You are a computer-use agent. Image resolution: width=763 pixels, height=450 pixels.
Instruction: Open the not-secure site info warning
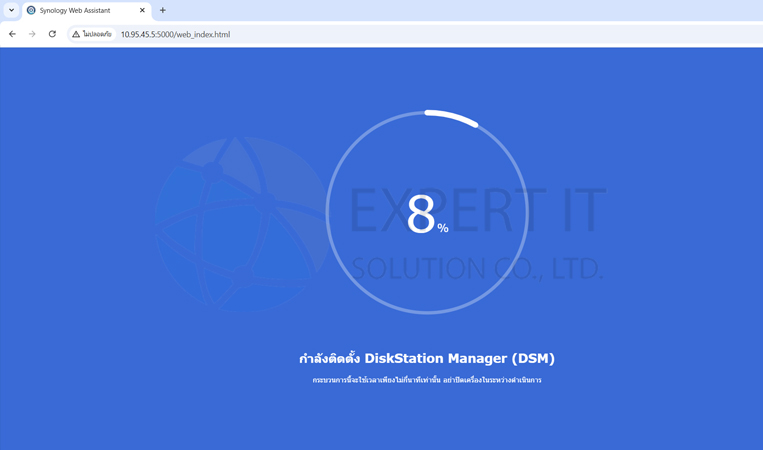click(x=92, y=34)
